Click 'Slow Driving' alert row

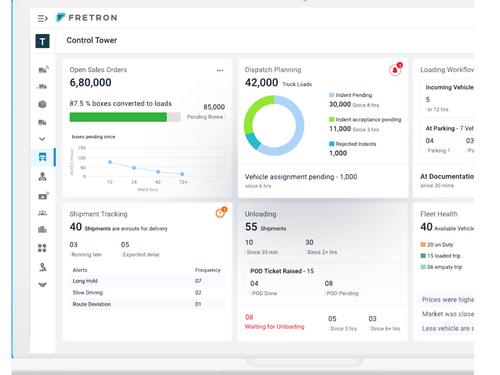[x=147, y=292]
